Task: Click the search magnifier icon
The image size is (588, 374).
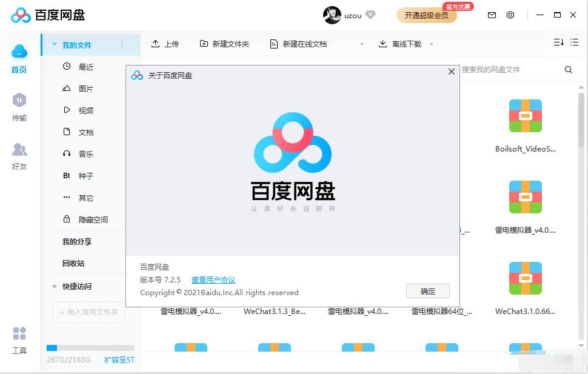Action: pyautogui.click(x=569, y=69)
